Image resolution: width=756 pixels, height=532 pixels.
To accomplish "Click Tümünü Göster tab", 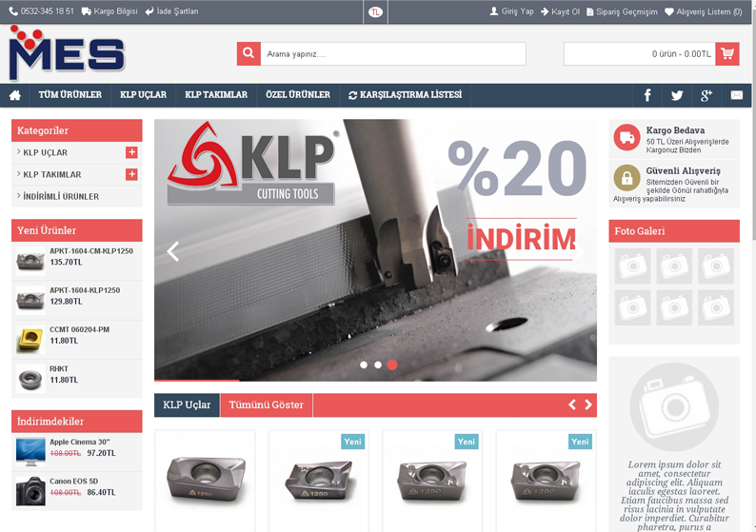I will 267,404.
